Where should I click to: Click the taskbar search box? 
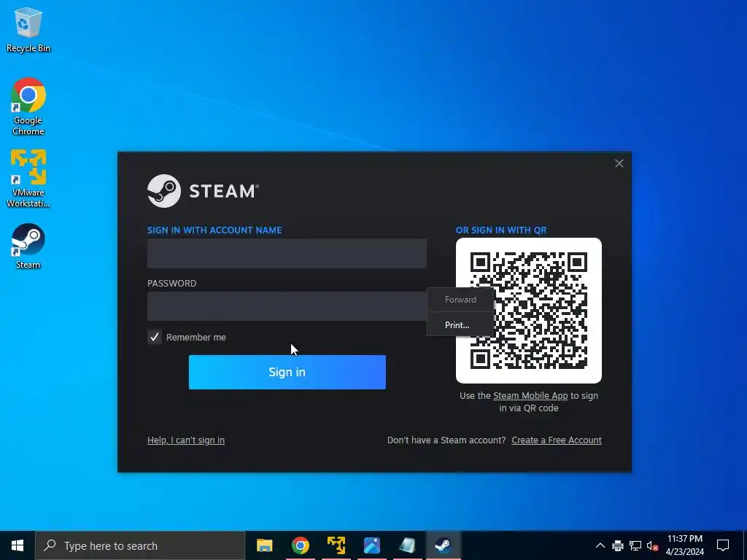click(140, 545)
